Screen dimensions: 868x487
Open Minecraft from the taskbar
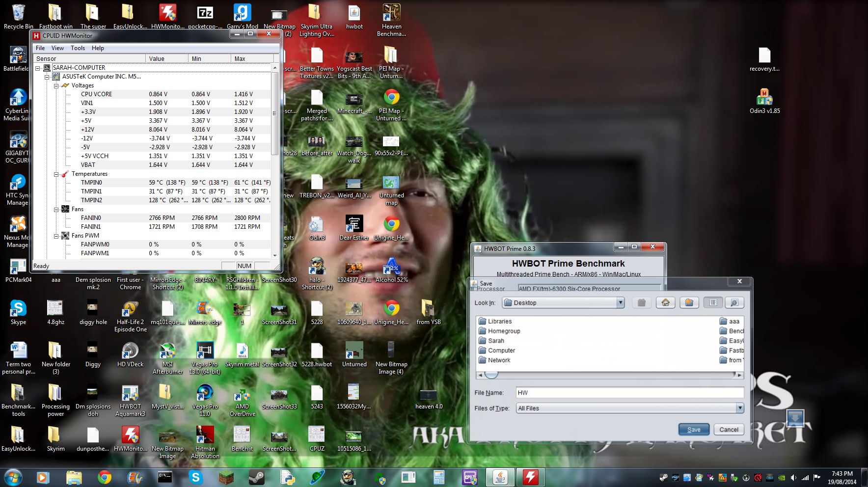226,477
